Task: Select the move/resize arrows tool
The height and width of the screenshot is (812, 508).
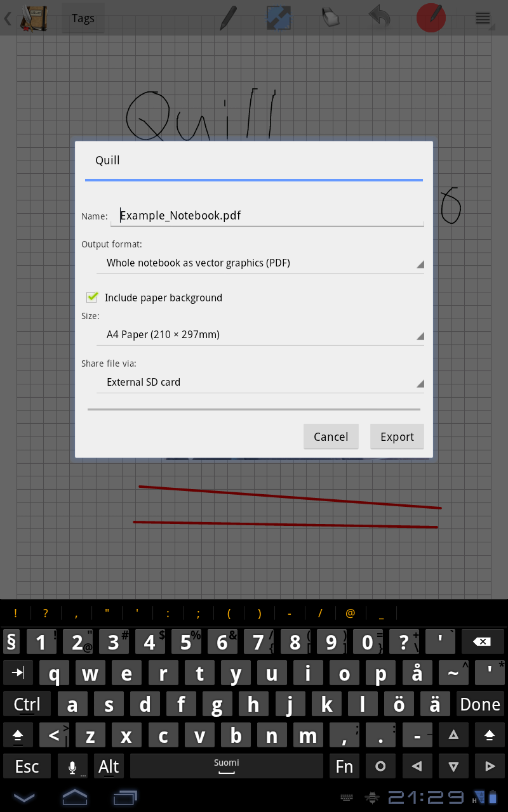Action: pos(278,18)
